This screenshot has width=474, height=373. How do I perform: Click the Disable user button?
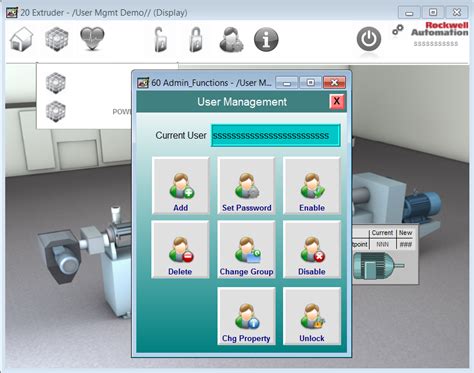(x=312, y=249)
